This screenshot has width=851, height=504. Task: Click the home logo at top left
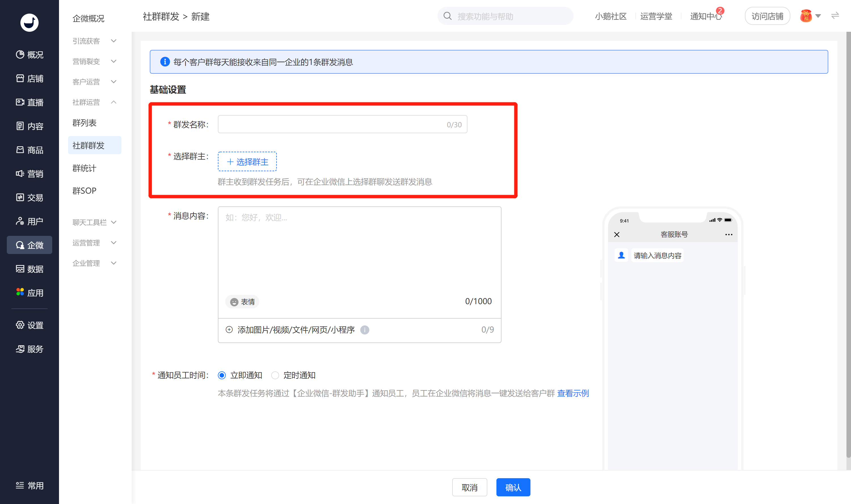[x=30, y=22]
